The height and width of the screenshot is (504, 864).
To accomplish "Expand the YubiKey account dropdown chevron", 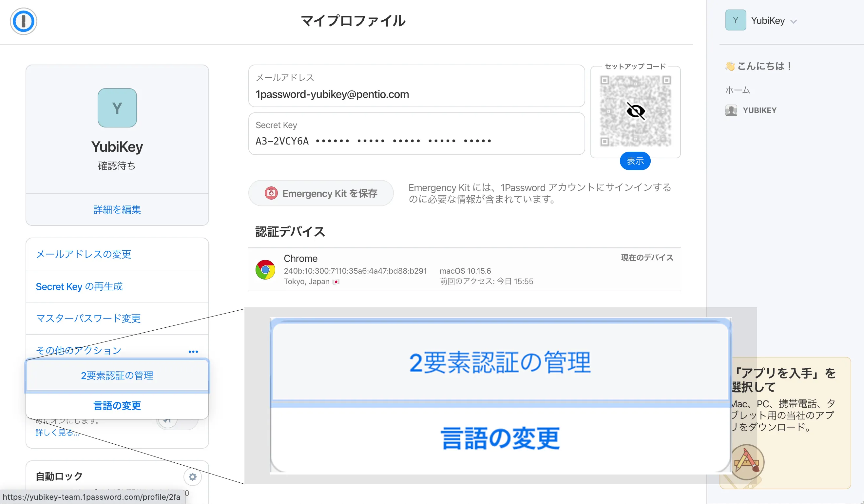I will tap(793, 22).
